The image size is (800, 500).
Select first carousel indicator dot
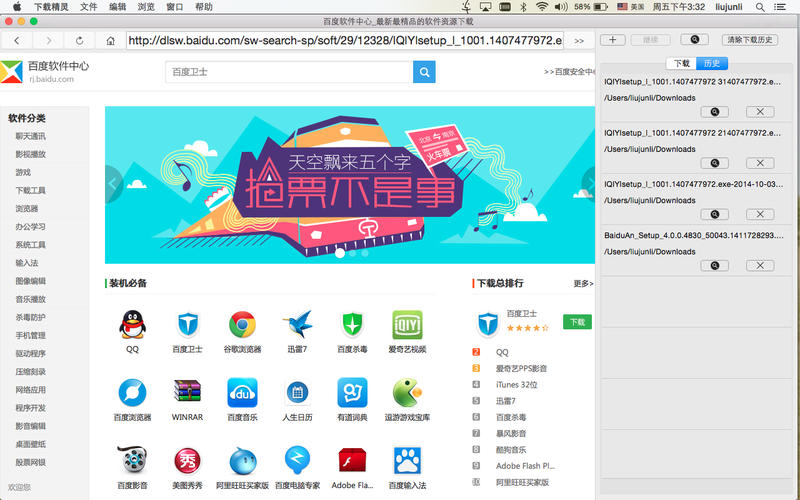(x=340, y=253)
